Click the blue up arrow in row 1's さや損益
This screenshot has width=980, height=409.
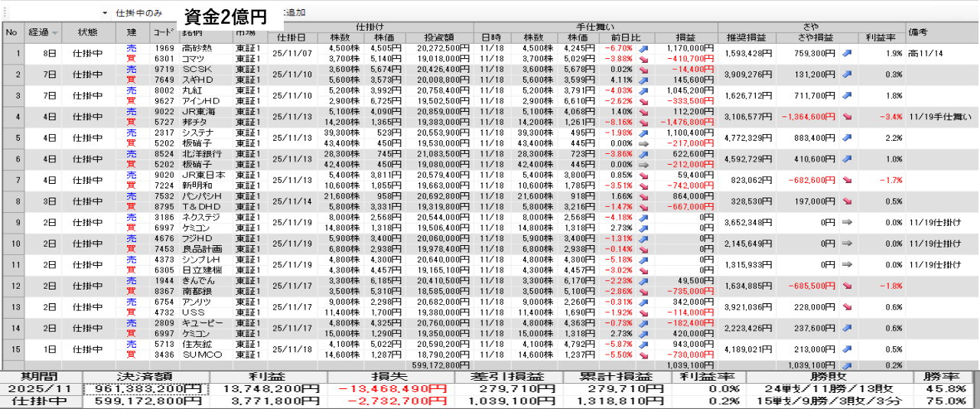847,53
